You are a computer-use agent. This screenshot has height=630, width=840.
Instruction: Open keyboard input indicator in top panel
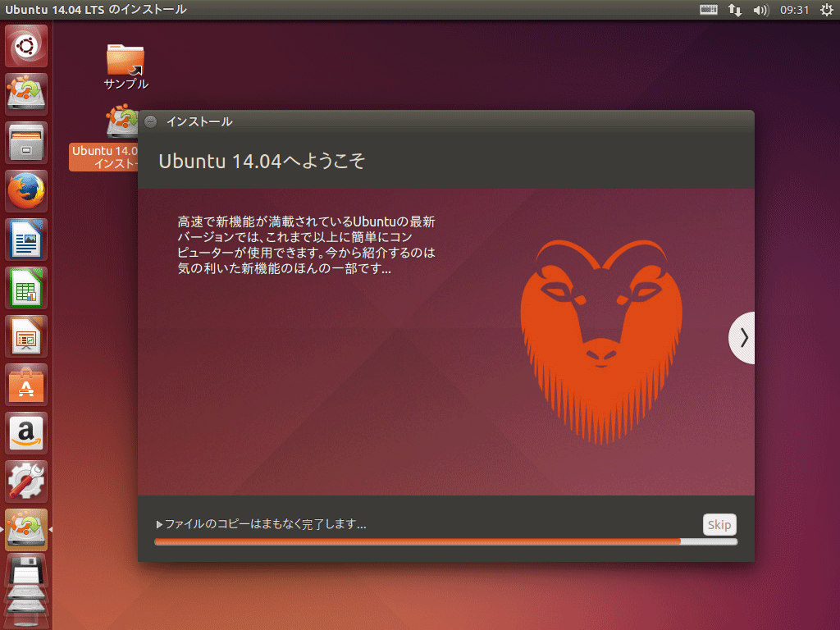(x=708, y=10)
